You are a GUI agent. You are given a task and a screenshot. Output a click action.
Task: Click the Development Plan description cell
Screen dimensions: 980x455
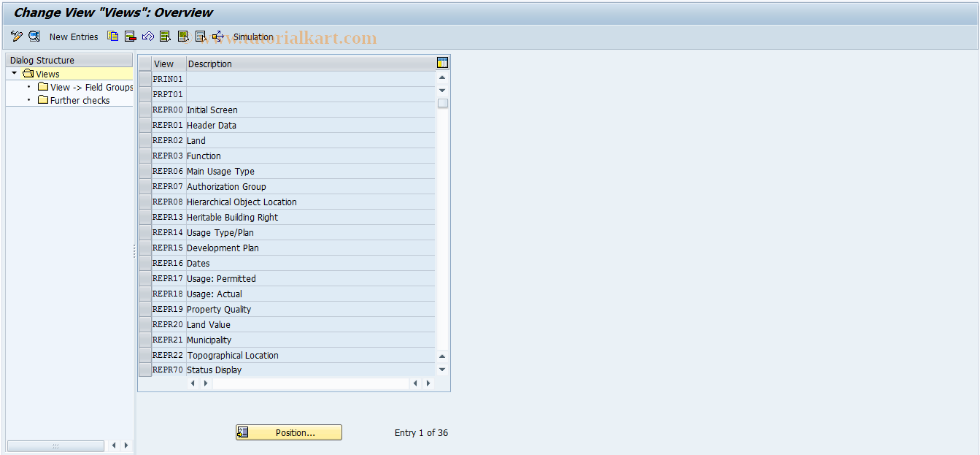pyautogui.click(x=311, y=248)
